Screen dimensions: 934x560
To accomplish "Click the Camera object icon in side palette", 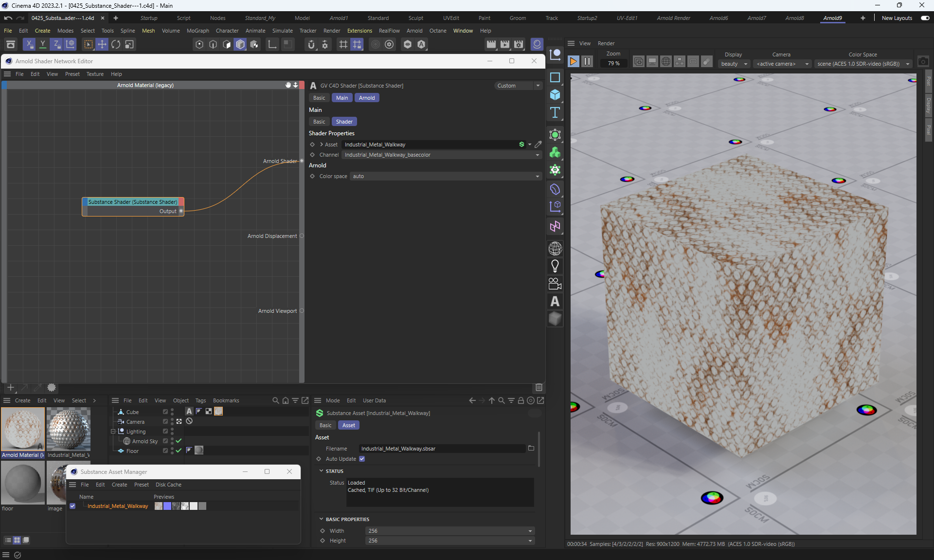I will [x=555, y=284].
